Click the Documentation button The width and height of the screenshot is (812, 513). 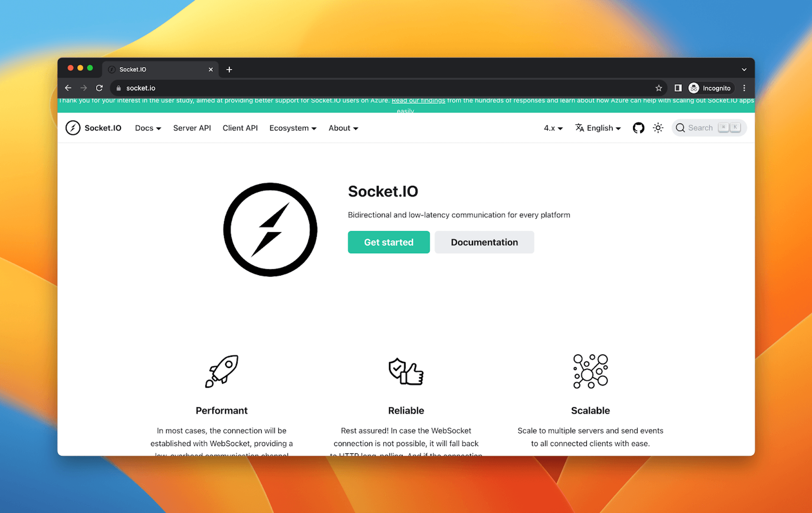tap(484, 242)
